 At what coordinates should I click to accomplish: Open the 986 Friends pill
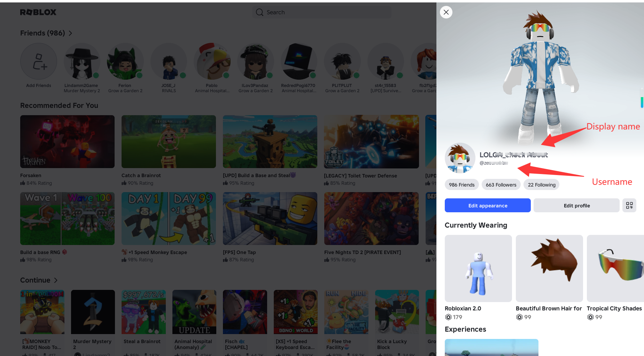point(462,184)
